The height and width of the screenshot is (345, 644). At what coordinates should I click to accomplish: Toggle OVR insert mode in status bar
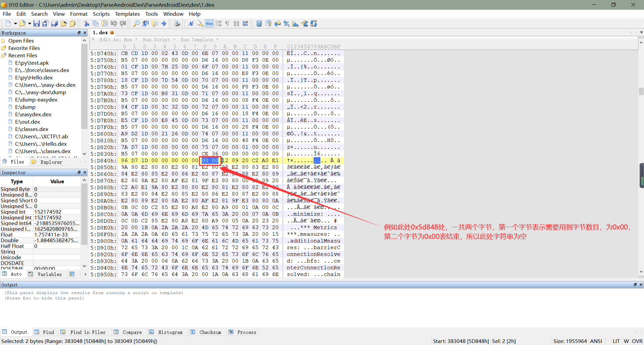pyautogui.click(x=637, y=341)
